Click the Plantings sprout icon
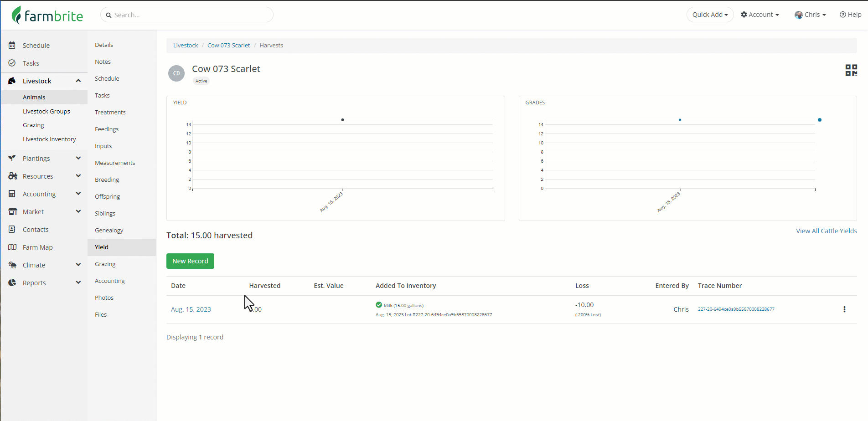Screen dimensions: 868x421 pos(12,158)
